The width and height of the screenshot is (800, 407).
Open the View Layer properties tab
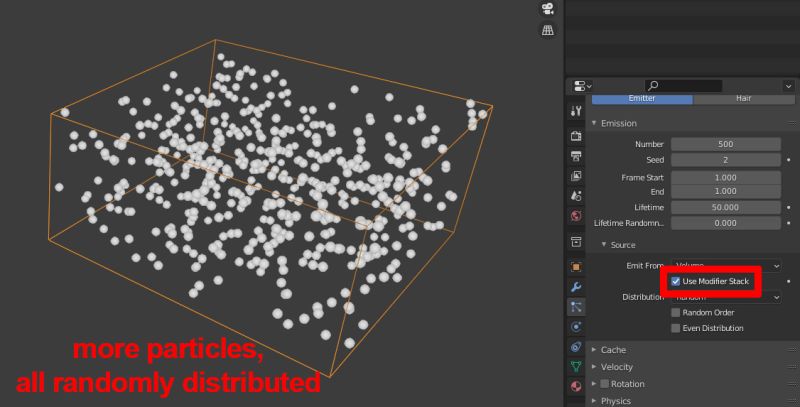[x=576, y=176]
